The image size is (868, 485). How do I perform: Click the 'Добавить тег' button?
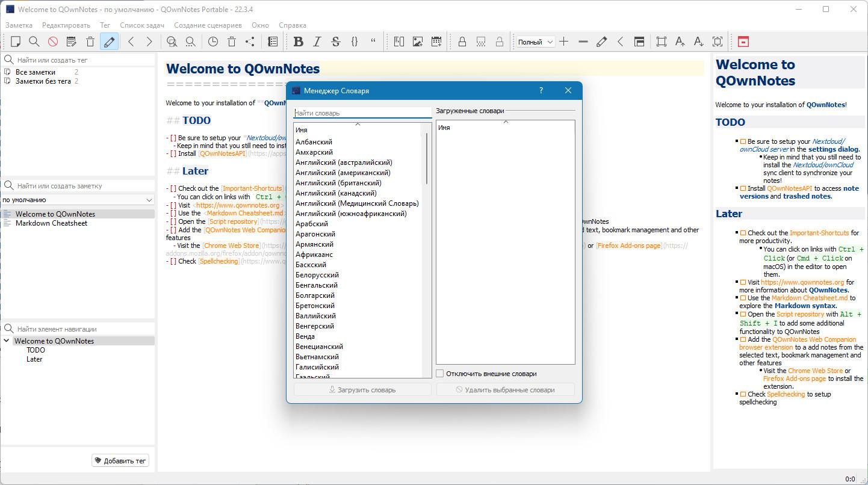(120, 461)
